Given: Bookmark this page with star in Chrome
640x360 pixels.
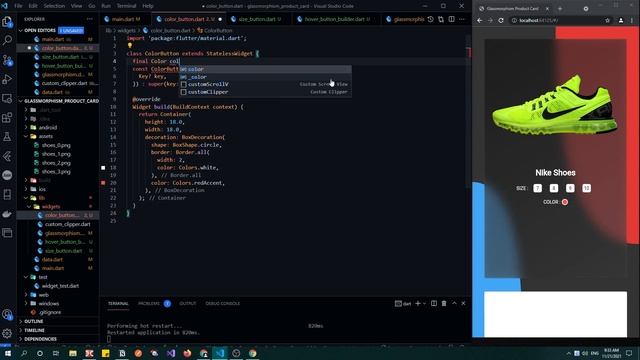Looking at the screenshot, I should click(607, 20).
